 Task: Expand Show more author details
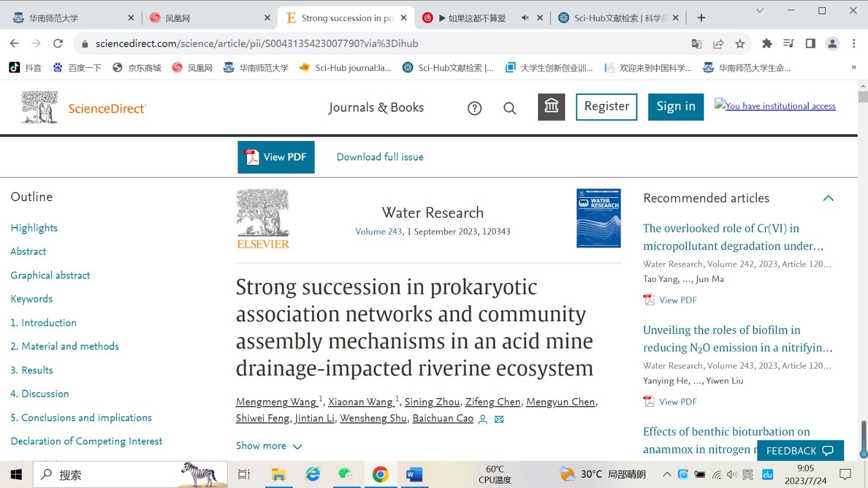click(x=269, y=446)
